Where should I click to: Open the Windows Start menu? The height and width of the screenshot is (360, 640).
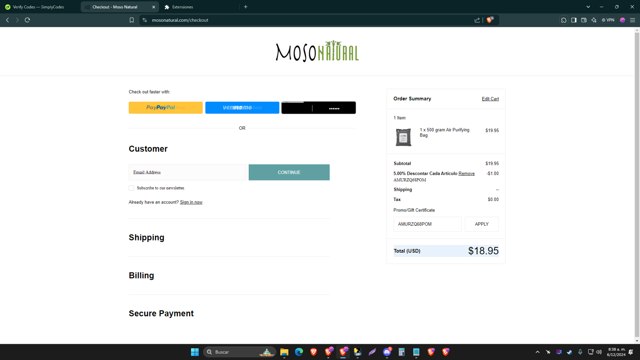(195, 352)
